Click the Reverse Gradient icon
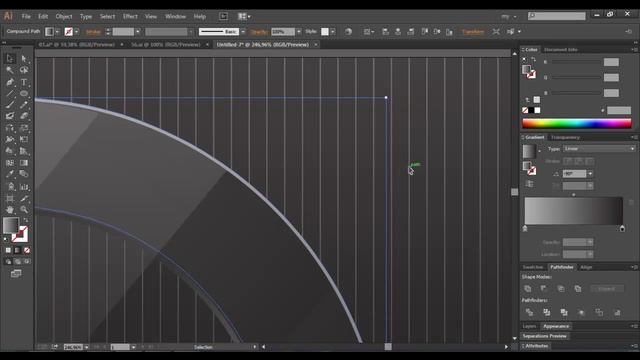Viewport: 640px width, 360px height. (529, 184)
